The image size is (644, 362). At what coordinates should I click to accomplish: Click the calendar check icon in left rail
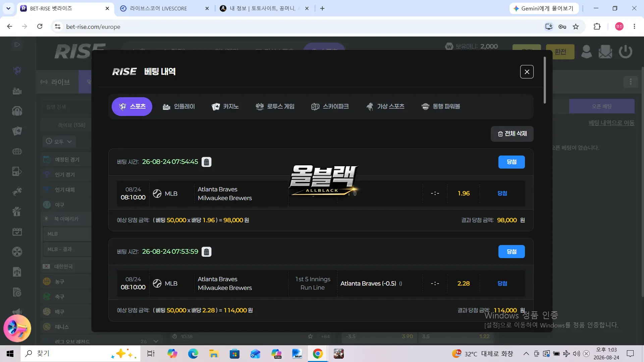(17, 232)
